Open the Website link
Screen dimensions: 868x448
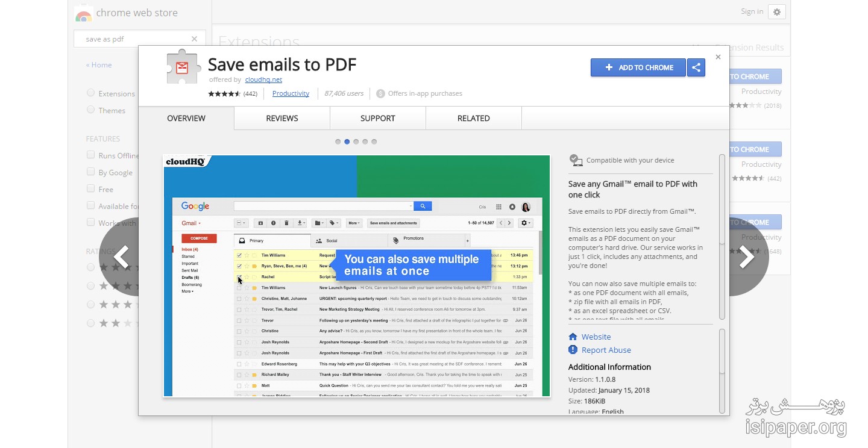596,337
